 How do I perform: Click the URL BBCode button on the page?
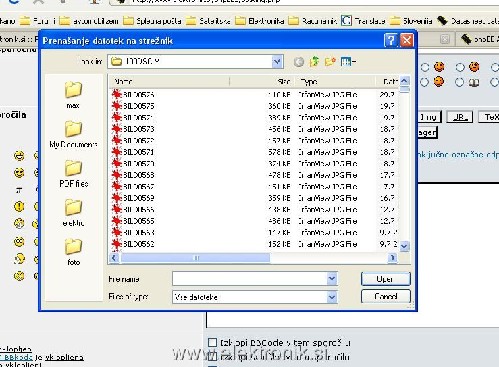[459, 117]
